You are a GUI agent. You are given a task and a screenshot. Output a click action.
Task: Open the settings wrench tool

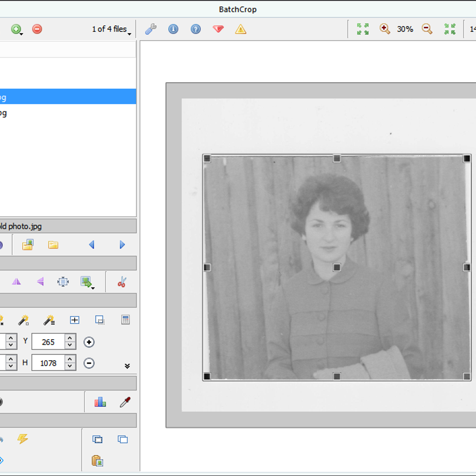(151, 29)
